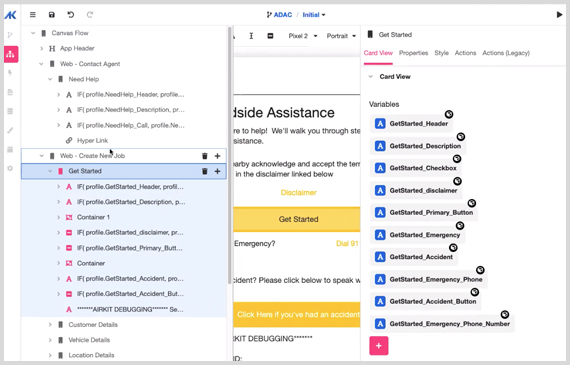570x365 pixels.
Task: Collapse the Web - Contact Agent node
Action: click(x=41, y=64)
